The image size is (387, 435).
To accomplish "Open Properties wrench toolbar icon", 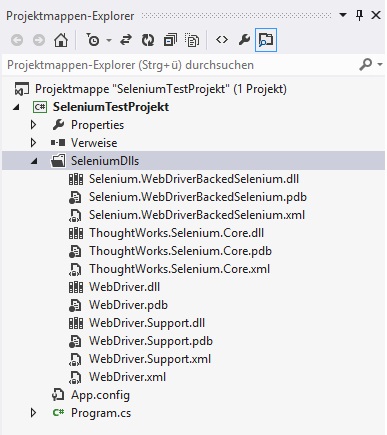I will pyautogui.click(x=244, y=40).
